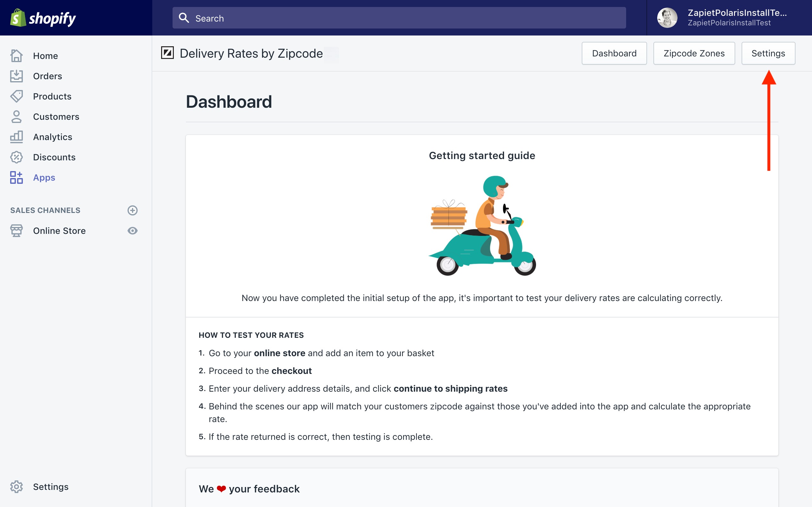Click the Orders inbox icon
This screenshot has width=812, height=507.
coord(16,76)
